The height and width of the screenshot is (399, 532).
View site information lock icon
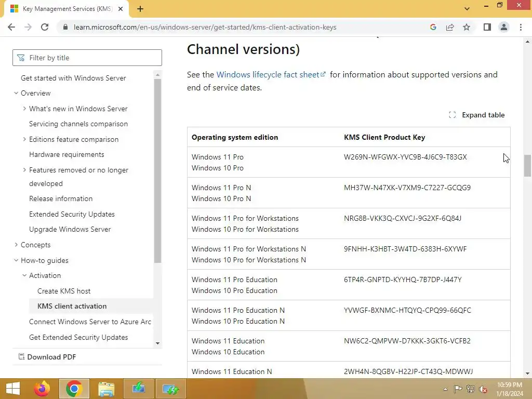pos(65,27)
